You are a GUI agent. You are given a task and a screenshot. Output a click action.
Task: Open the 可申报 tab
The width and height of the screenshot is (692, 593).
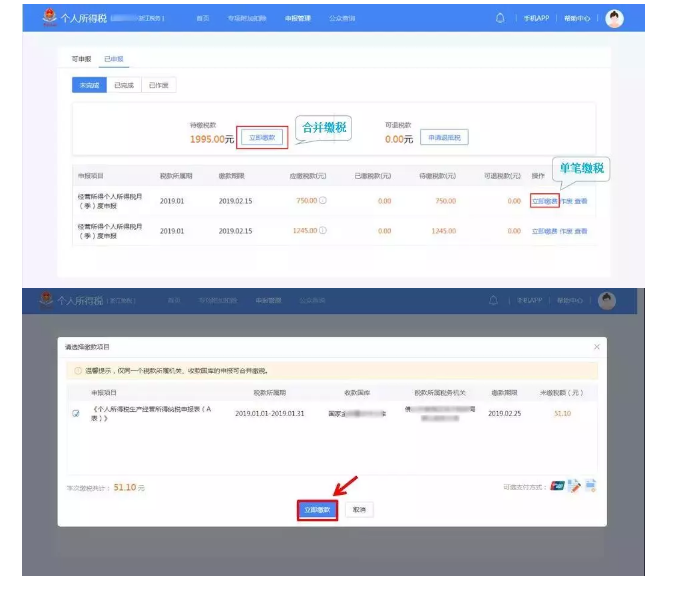pos(80,60)
